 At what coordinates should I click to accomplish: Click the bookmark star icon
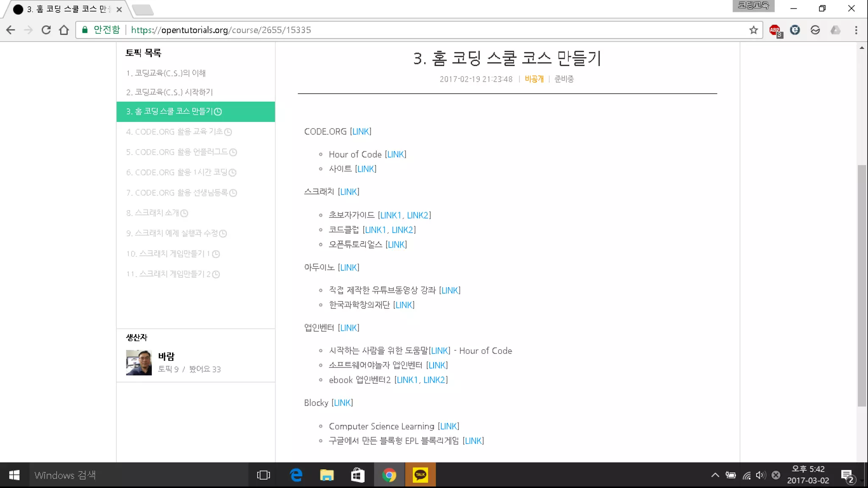pyautogui.click(x=753, y=30)
